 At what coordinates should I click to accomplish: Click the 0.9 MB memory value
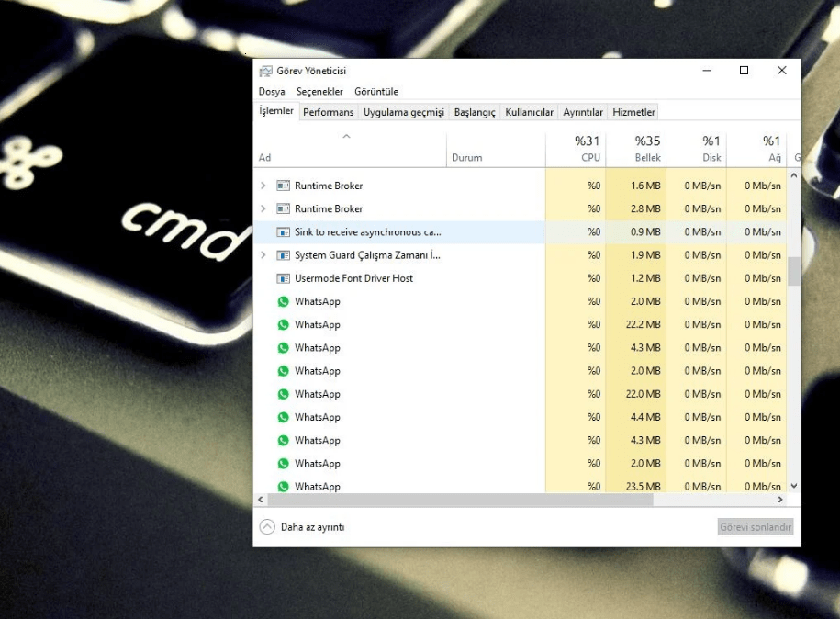point(645,232)
